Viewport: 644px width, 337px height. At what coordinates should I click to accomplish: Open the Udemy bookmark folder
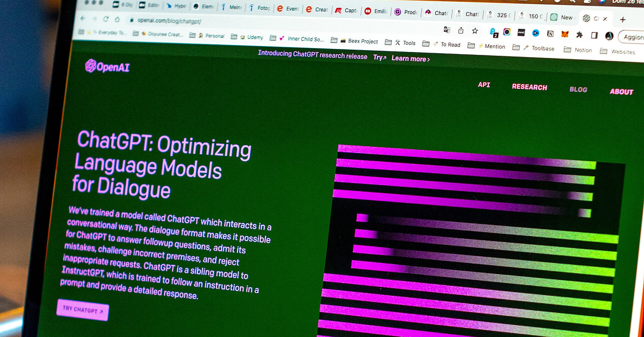coord(247,37)
